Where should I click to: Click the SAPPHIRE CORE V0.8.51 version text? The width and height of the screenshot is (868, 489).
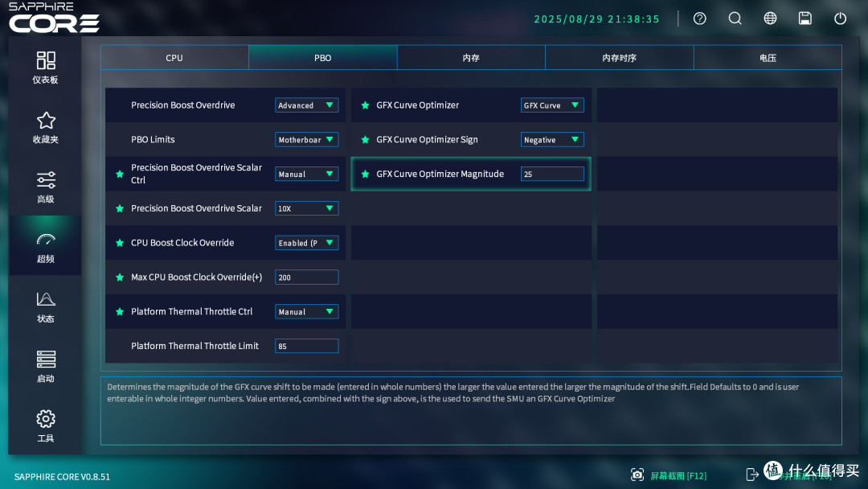click(62, 477)
